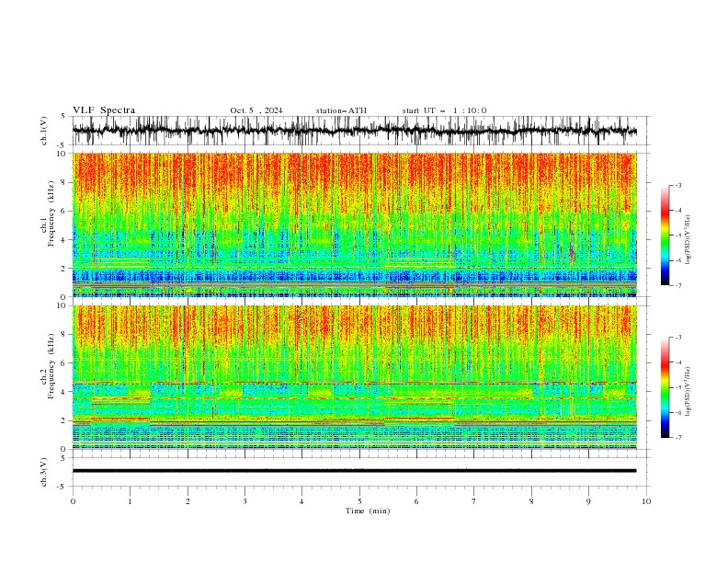Click the time axis tick label "10"
Screen dimensions: 728x563
point(646,501)
